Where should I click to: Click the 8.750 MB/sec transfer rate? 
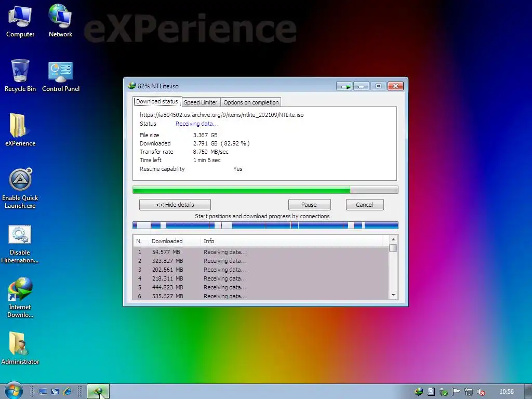coord(211,152)
